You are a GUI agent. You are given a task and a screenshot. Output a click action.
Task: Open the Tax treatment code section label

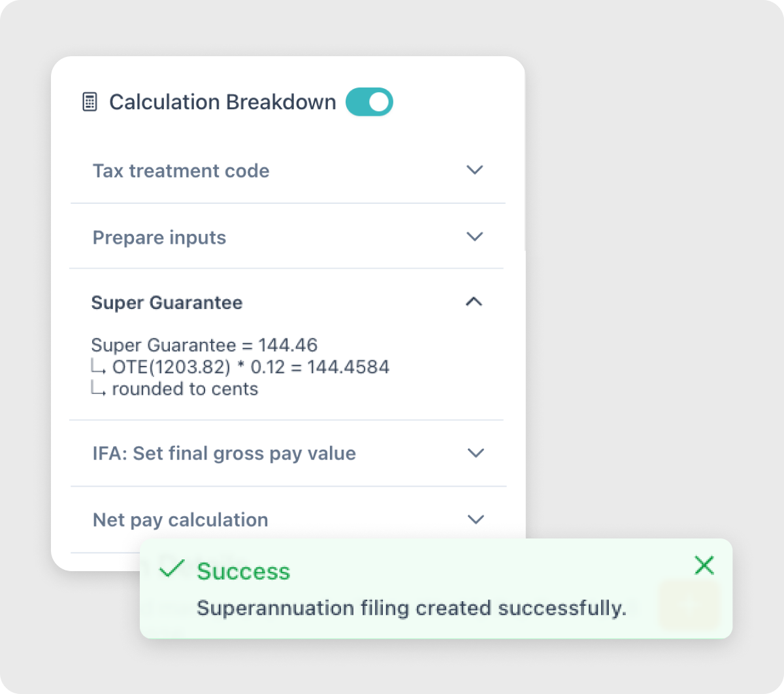pyautogui.click(x=181, y=171)
